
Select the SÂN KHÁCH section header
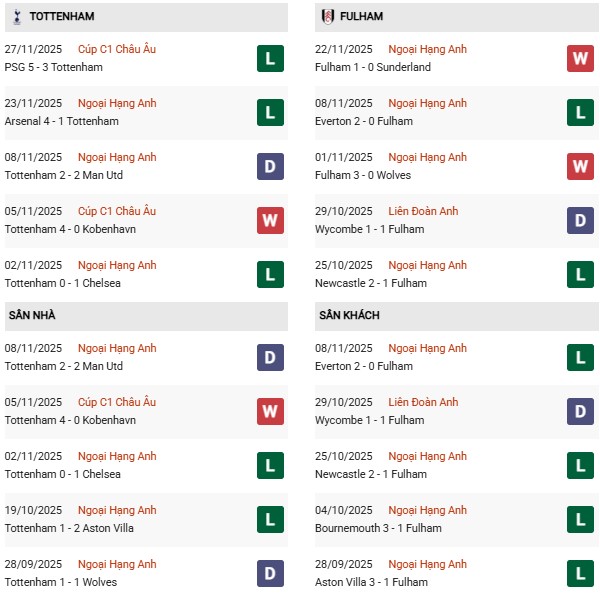[x=350, y=316]
